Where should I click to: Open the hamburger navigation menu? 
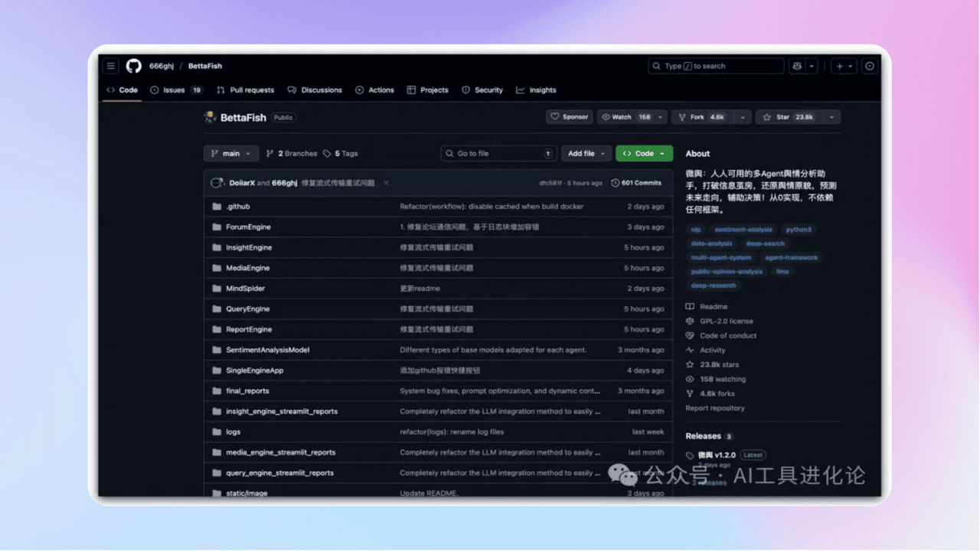(112, 67)
